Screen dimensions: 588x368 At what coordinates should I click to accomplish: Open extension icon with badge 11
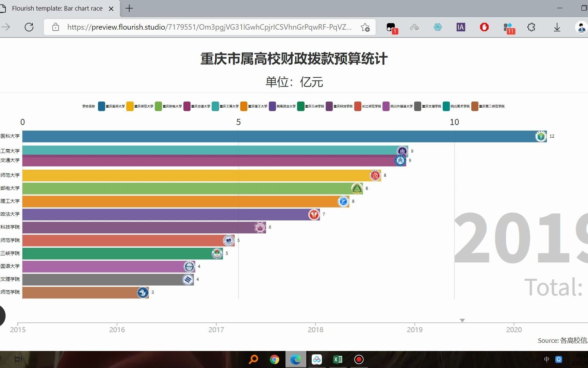point(509,28)
